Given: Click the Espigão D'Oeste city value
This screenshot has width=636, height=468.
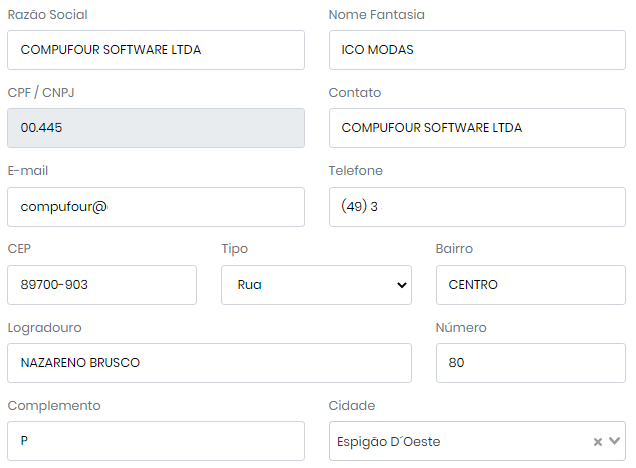Looking at the screenshot, I should click(x=390, y=441).
